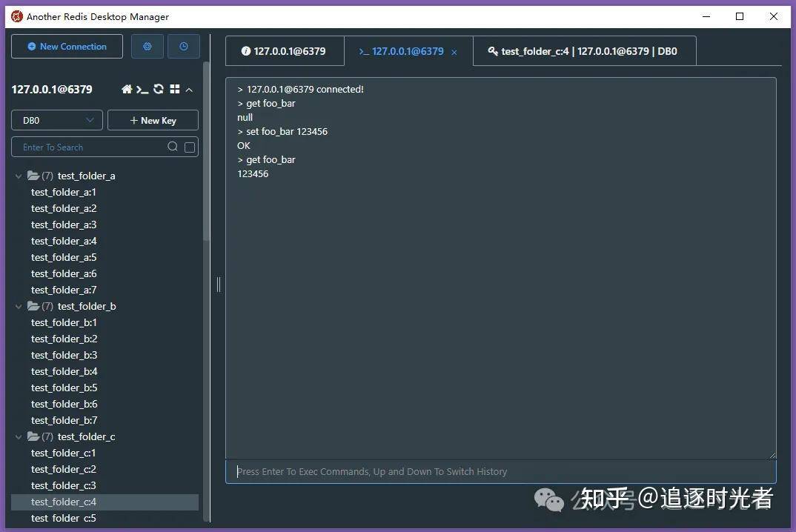796x532 pixels.
Task: Select key test_folder_a:4
Action: click(x=64, y=241)
